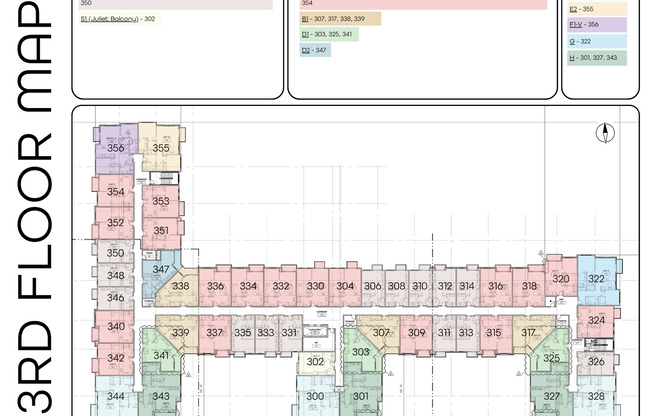Select the D1 - 303, 325, 341 legend bar
The image size is (652, 416).
(x=329, y=34)
